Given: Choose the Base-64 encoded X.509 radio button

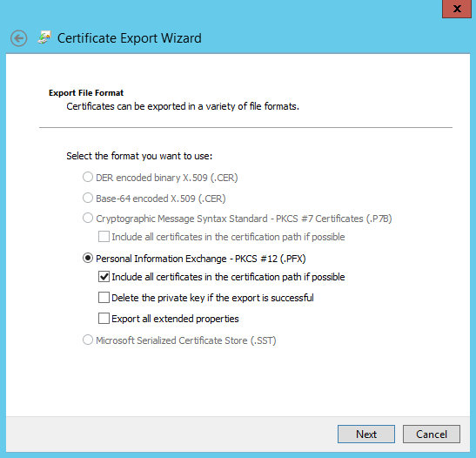Looking at the screenshot, I should point(88,198).
